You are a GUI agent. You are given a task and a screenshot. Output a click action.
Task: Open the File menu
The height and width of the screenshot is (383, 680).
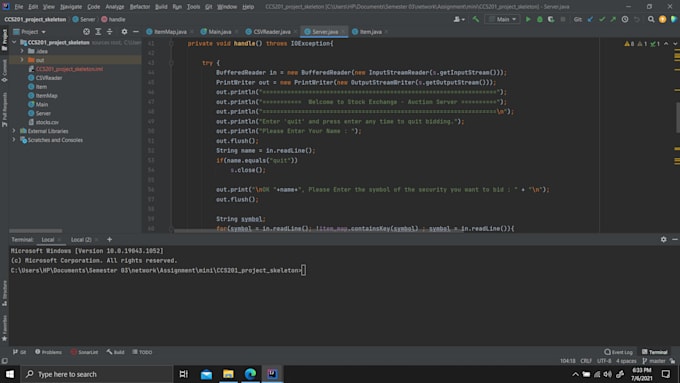19,7
